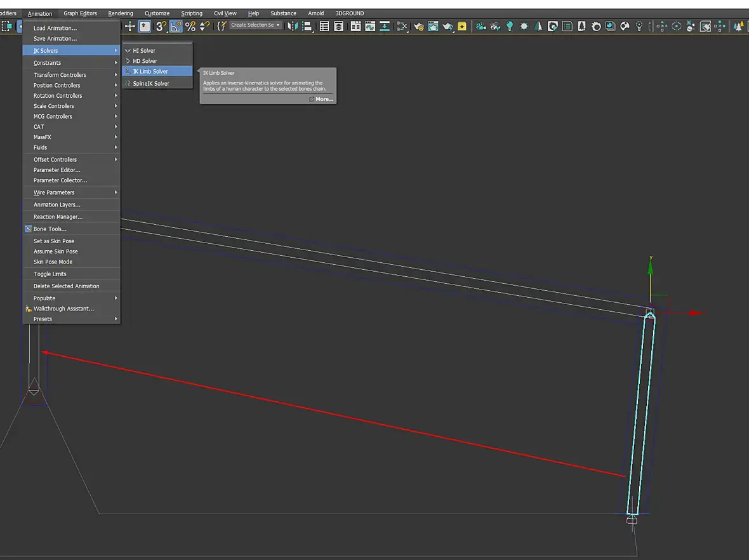Click the Mirror tool icon
This screenshot has height=560, width=749.
292,26
